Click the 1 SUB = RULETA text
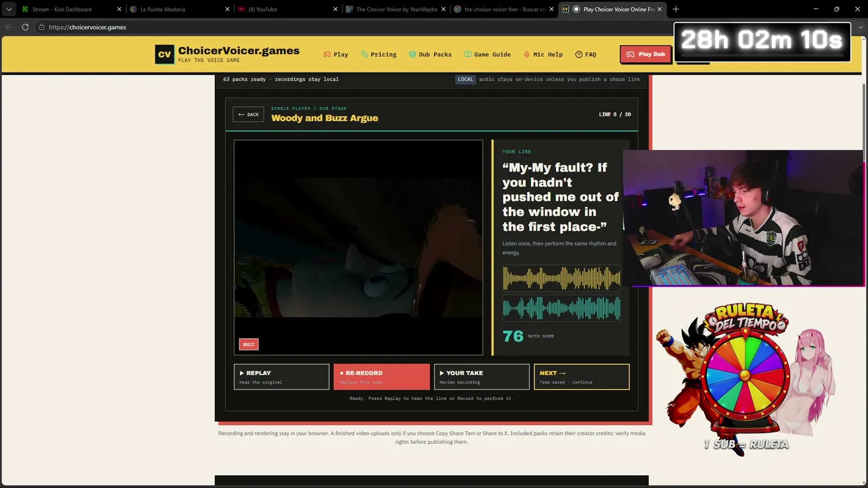 tap(746, 445)
